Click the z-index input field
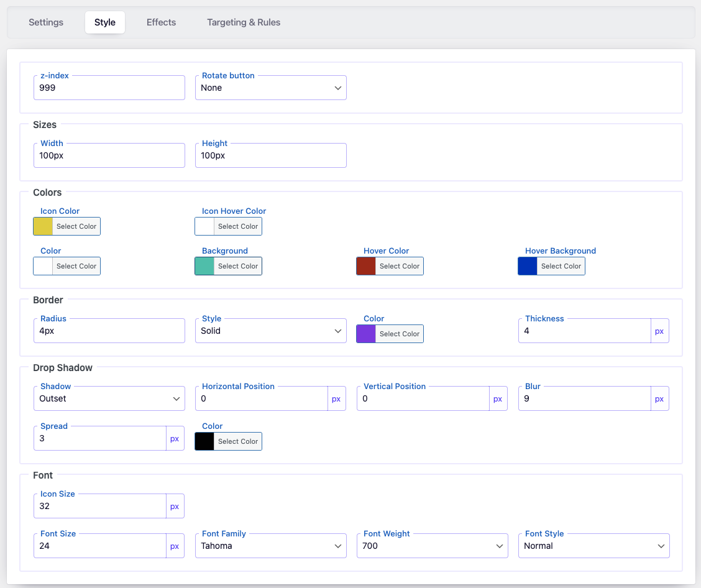Image resolution: width=701 pixels, height=588 pixels. click(x=109, y=88)
